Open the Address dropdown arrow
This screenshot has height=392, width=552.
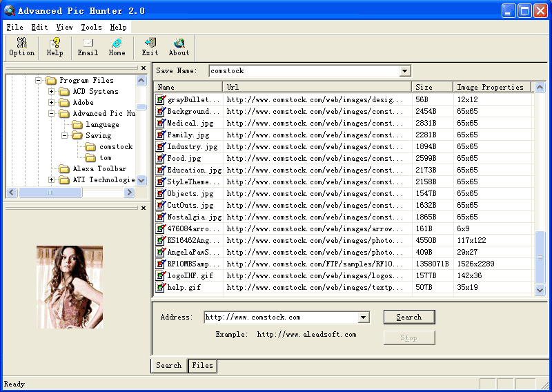click(x=364, y=317)
